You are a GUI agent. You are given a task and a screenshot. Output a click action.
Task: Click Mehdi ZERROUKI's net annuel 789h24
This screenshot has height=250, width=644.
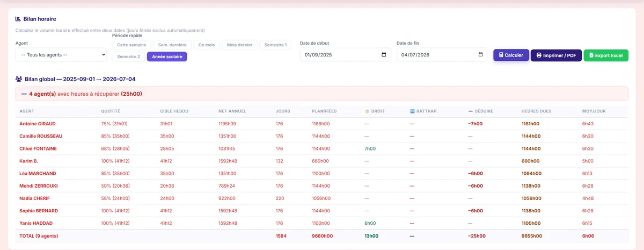point(227,185)
